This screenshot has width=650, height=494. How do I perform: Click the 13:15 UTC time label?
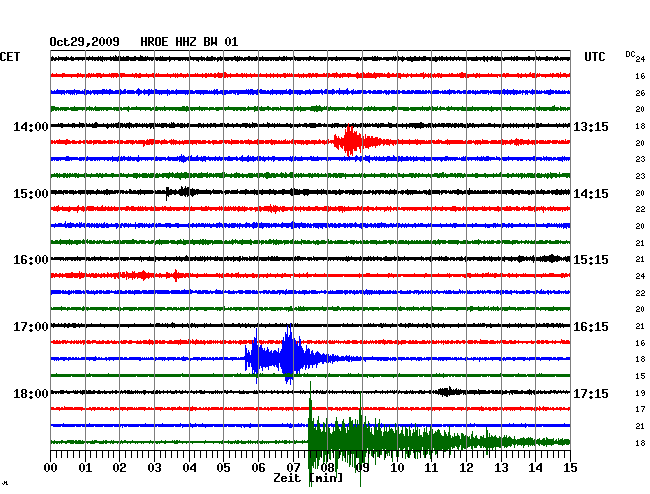591,126
